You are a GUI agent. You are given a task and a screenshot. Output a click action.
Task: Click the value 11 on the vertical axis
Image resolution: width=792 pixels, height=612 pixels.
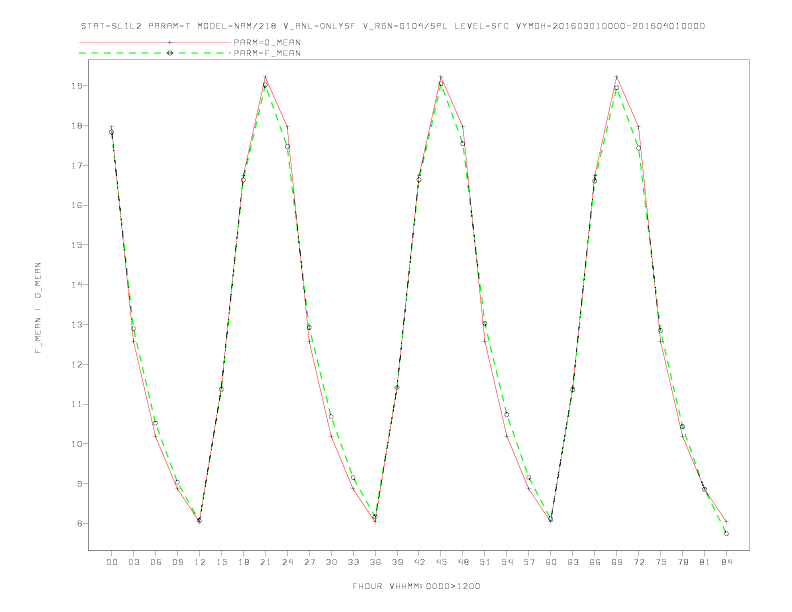click(76, 404)
